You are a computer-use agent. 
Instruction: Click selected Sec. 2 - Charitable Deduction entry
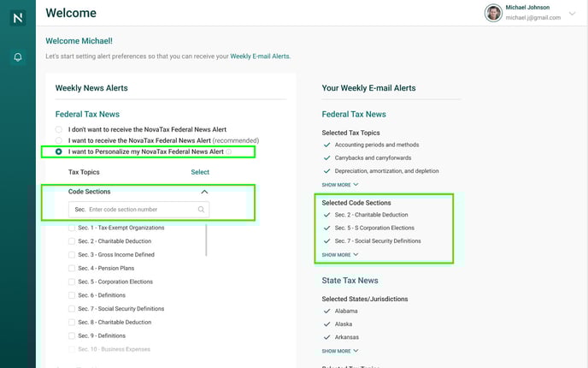tap(371, 215)
